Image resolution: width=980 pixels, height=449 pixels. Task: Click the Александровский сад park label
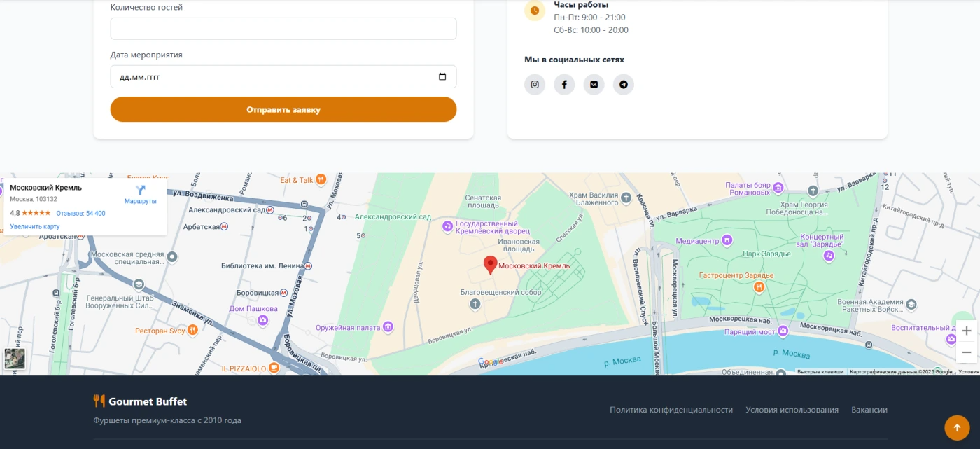[x=393, y=217]
